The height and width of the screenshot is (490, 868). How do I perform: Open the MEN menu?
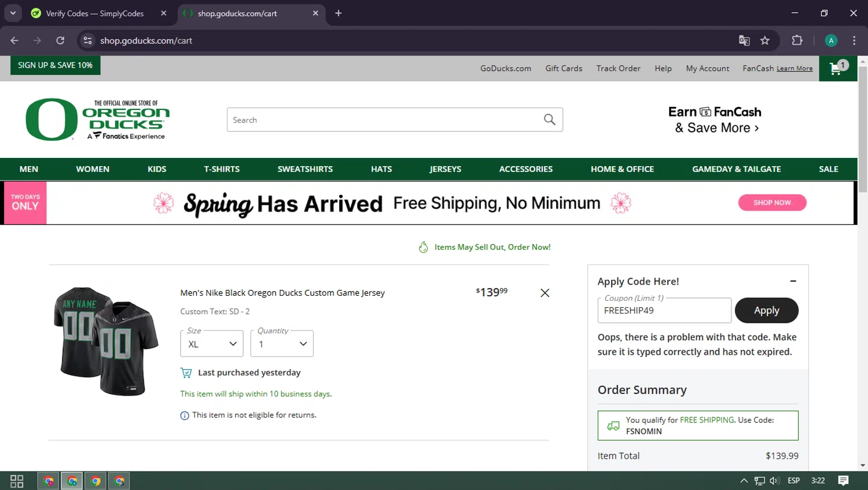(29, 169)
